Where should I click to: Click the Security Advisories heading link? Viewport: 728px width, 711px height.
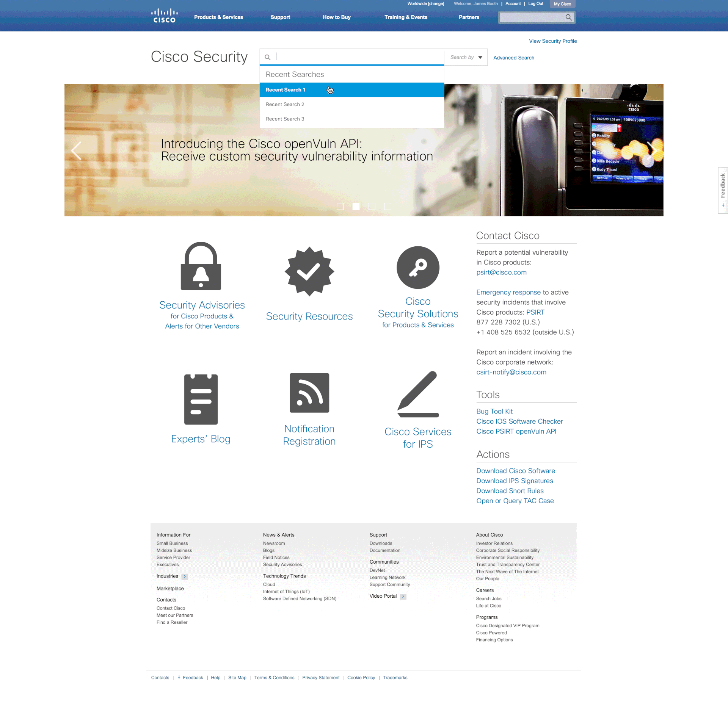[x=202, y=305]
